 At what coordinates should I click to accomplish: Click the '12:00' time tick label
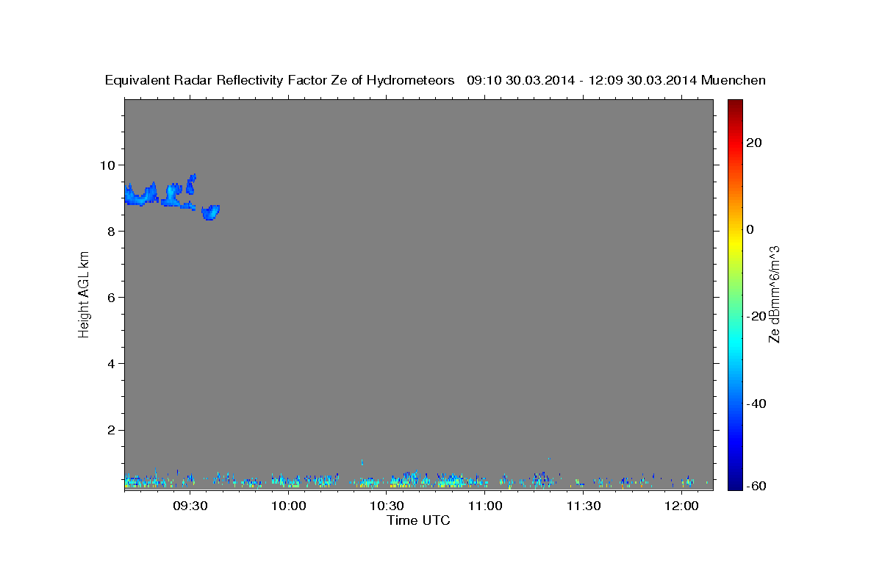pos(681,506)
